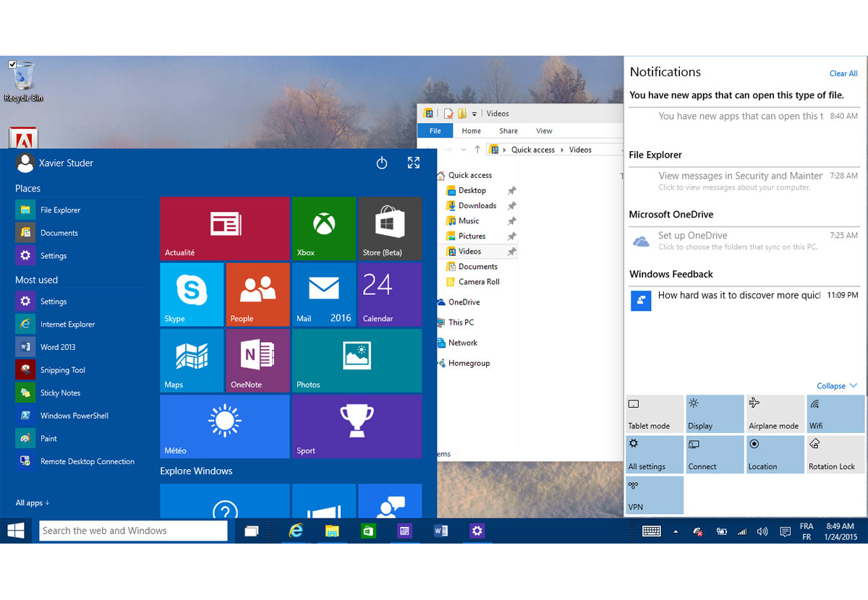Image resolution: width=868 pixels, height=600 pixels.
Task: Open the Actualité news tile
Action: pos(224,228)
